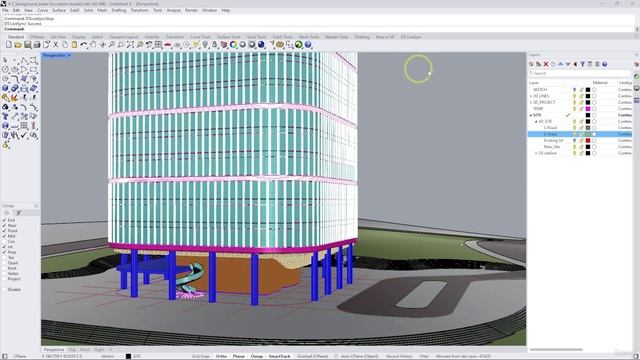Select the Pan hand tool
The width and height of the screenshot is (640, 360).
93,44
